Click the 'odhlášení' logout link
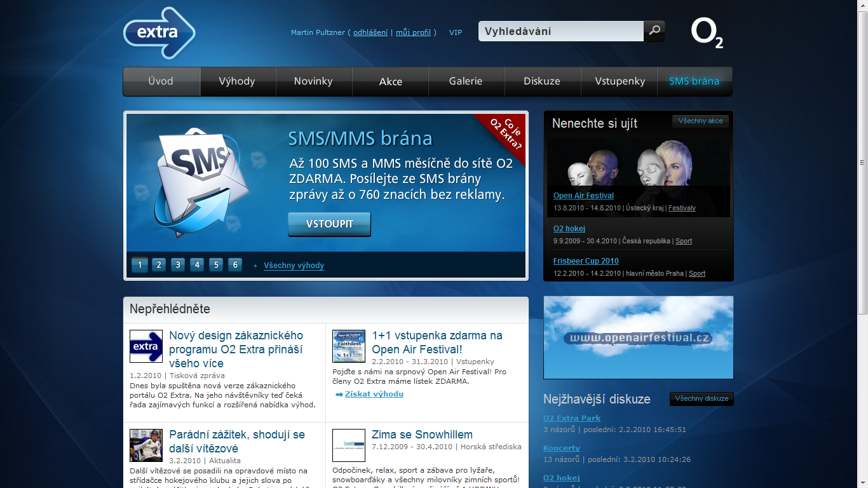Screen dimensions: 868x488 370,32
